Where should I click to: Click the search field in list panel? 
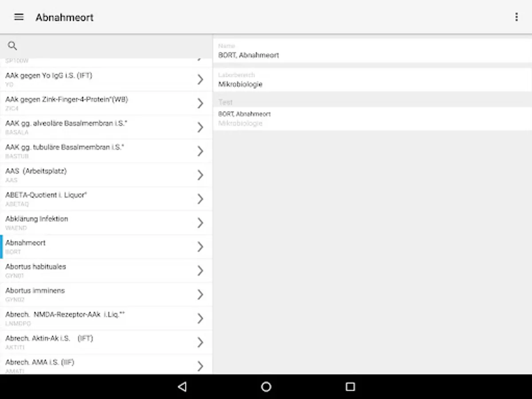[106, 46]
